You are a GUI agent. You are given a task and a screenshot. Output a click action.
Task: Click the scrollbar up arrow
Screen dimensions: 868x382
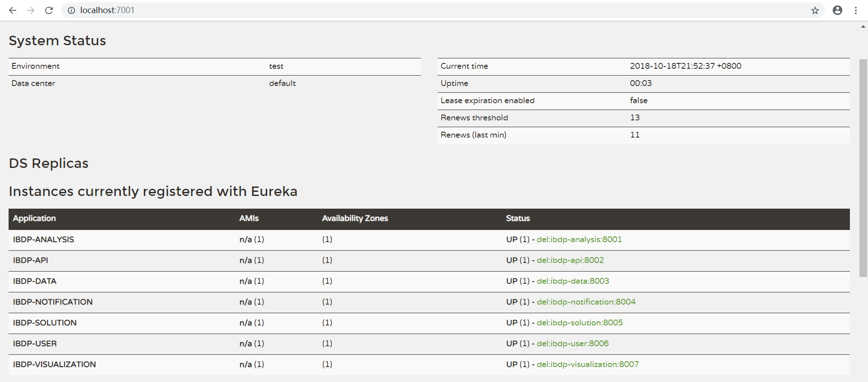[863, 27]
